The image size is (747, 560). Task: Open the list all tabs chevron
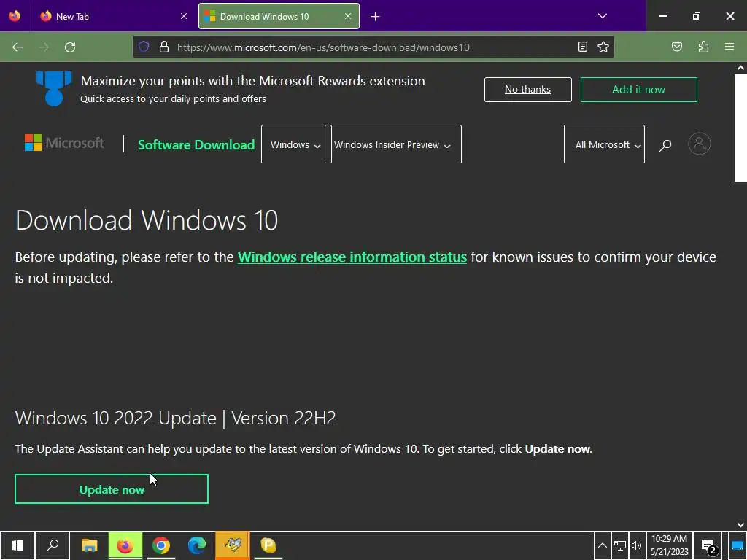point(602,16)
